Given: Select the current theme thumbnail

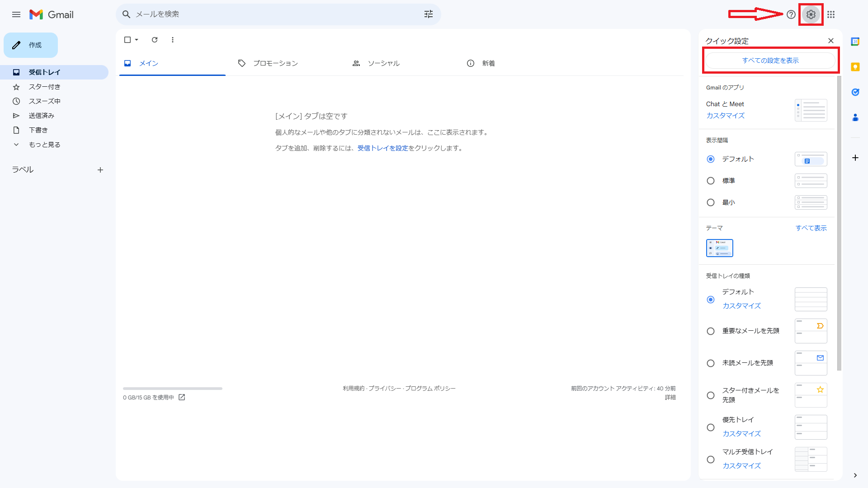Looking at the screenshot, I should click(x=719, y=248).
